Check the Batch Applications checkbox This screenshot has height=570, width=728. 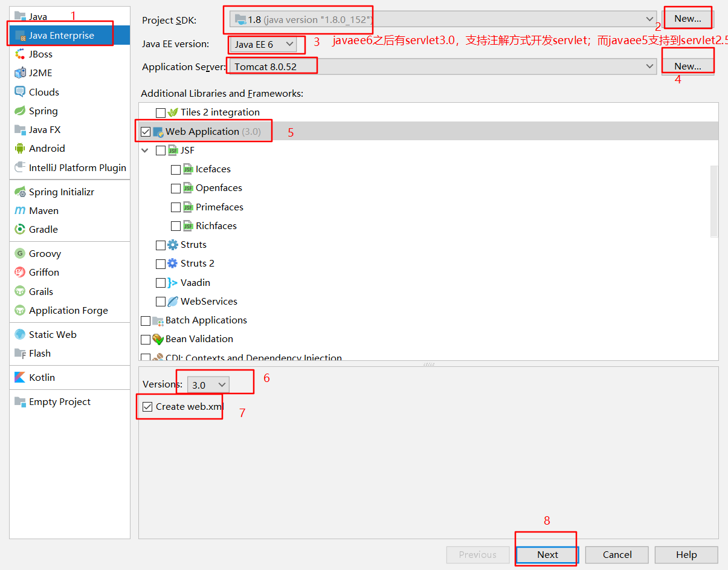click(146, 321)
